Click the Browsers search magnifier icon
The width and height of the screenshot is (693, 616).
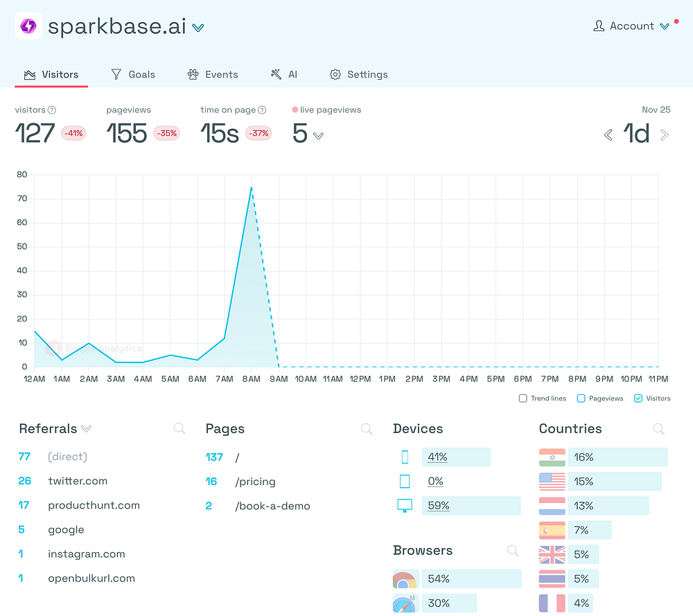tap(513, 550)
